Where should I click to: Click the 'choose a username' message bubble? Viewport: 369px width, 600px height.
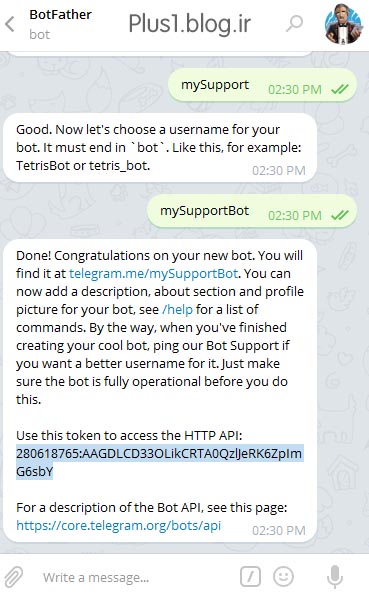tap(160, 148)
